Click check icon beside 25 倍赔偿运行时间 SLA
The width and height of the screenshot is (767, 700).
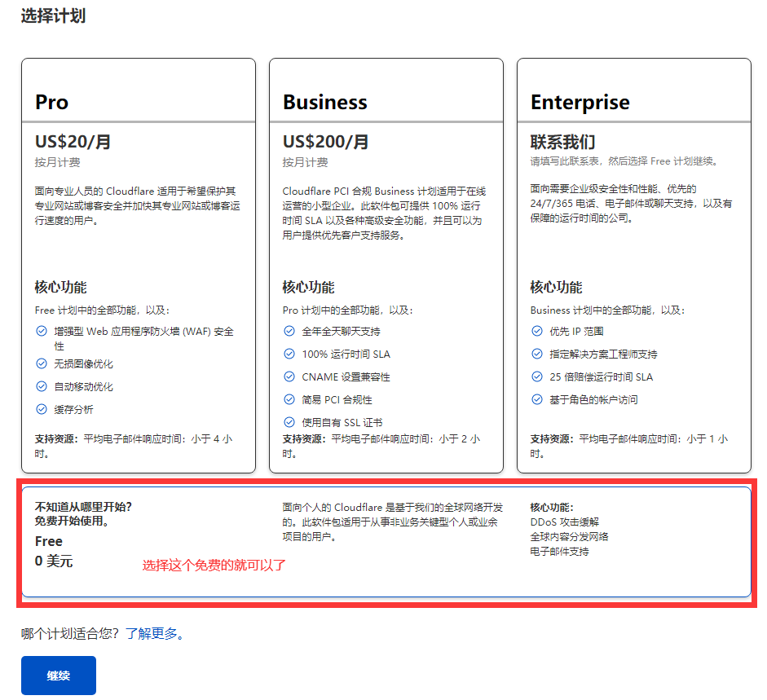(537, 376)
